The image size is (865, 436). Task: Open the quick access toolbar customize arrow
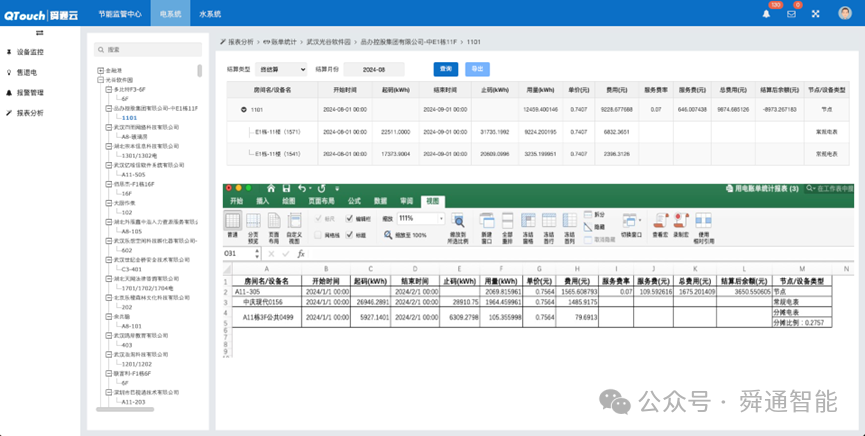click(x=337, y=189)
